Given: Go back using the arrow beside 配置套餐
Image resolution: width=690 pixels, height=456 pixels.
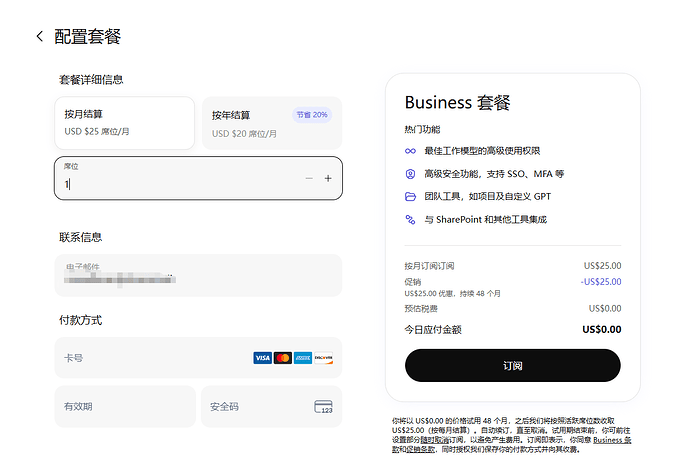Looking at the screenshot, I should (40, 37).
